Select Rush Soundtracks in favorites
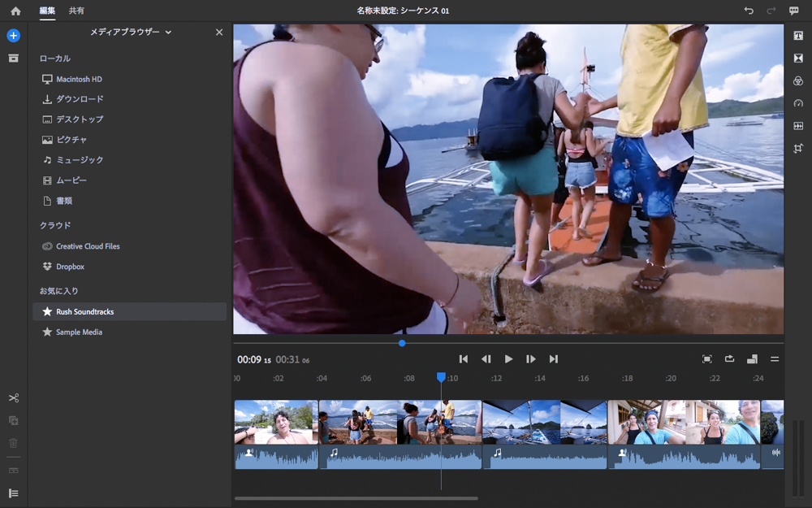Screen dimensions: 812x508 [84, 312]
